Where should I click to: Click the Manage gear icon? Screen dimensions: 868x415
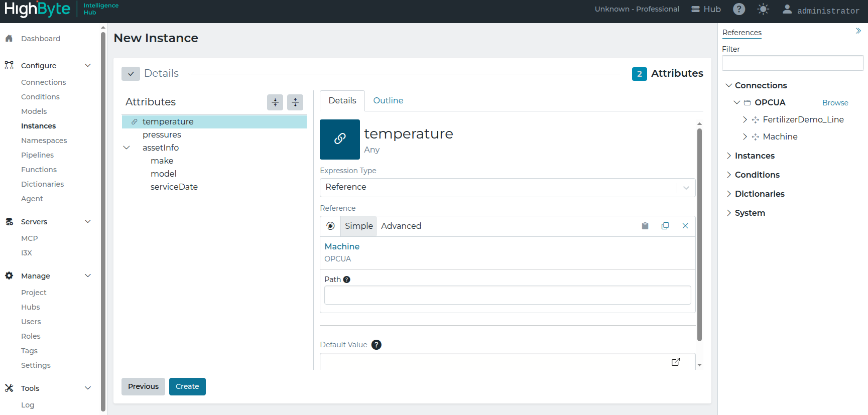click(x=9, y=275)
